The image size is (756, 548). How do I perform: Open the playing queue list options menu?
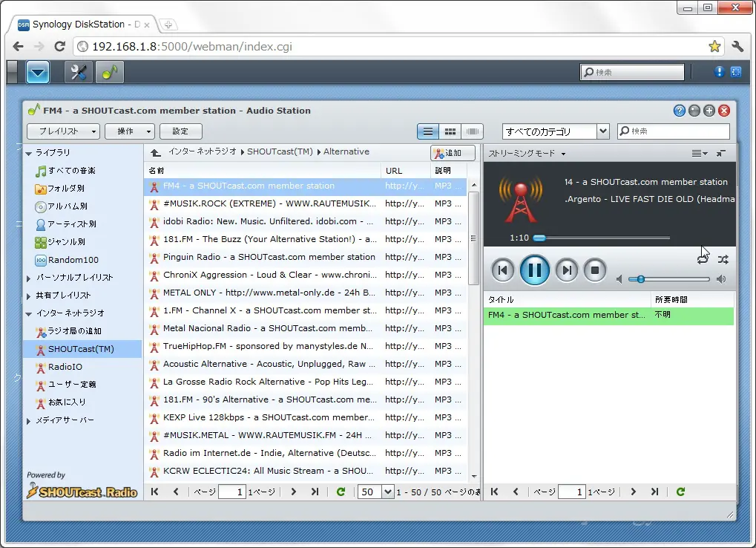[x=700, y=154]
